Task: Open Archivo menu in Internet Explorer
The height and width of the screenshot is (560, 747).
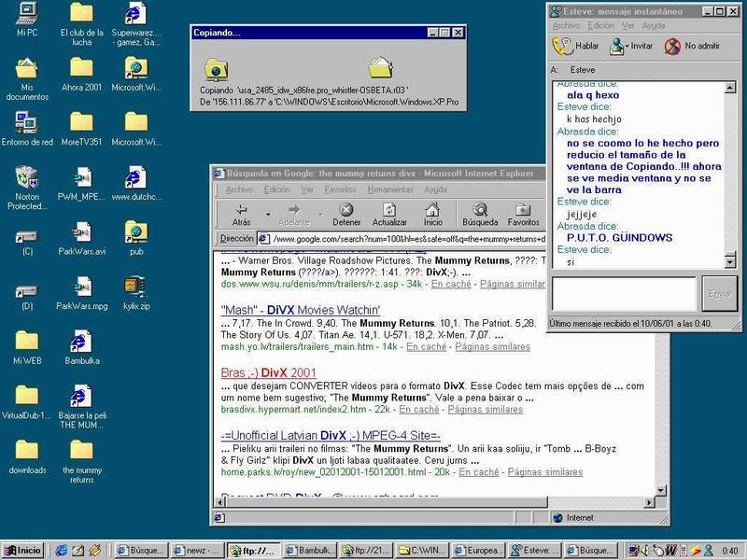Action: [239, 189]
